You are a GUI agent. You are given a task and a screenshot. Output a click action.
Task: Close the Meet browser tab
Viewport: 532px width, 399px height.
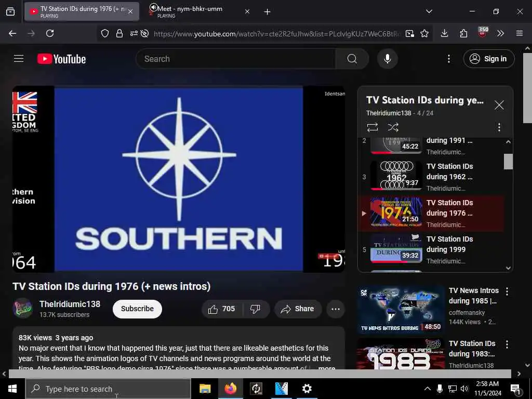(x=247, y=11)
